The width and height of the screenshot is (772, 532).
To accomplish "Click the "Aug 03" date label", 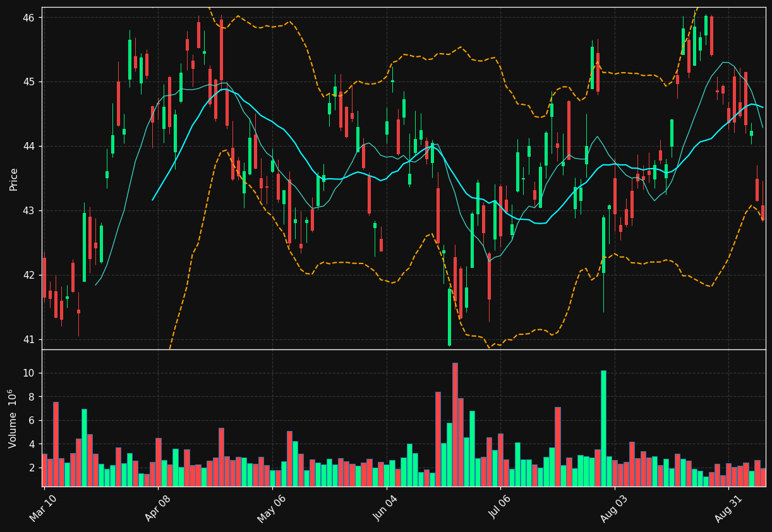I will (x=614, y=507).
